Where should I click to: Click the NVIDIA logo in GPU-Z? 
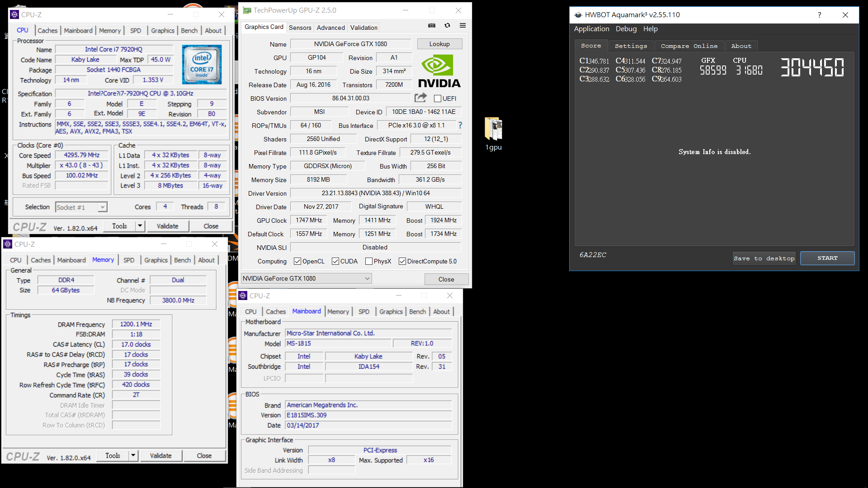(x=439, y=71)
